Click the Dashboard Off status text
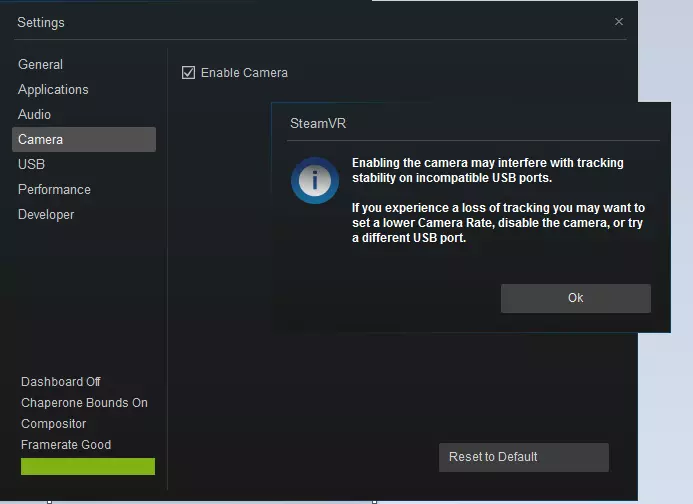Screen dimensions: 693x504 (61, 382)
